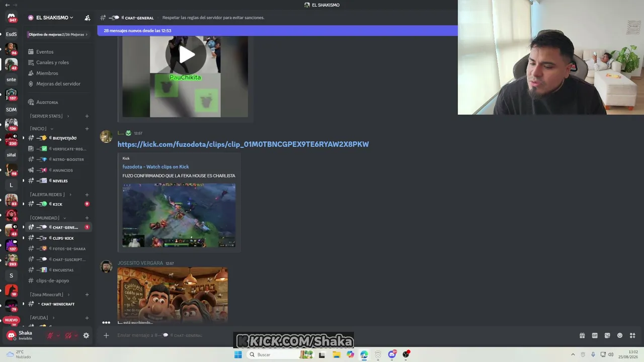The image size is (644, 362).
Task: Open the EL SHAKISMO server dropdown menu
Action: point(51,18)
